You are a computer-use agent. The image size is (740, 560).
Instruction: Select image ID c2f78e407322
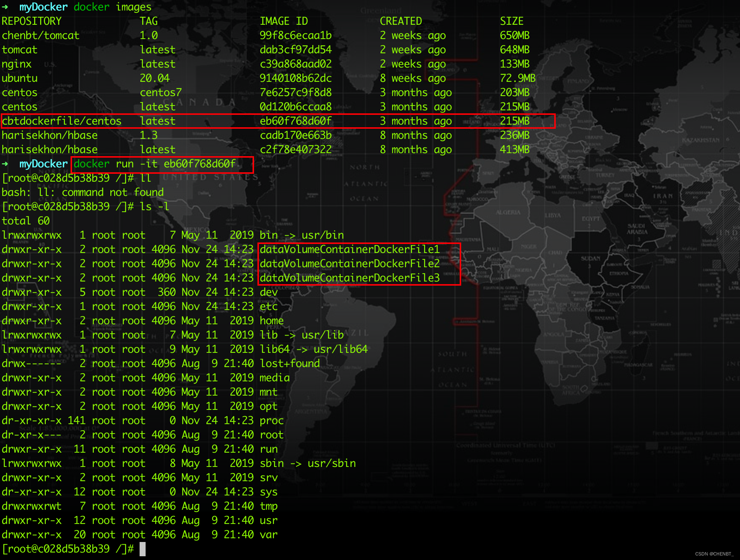pos(296,149)
